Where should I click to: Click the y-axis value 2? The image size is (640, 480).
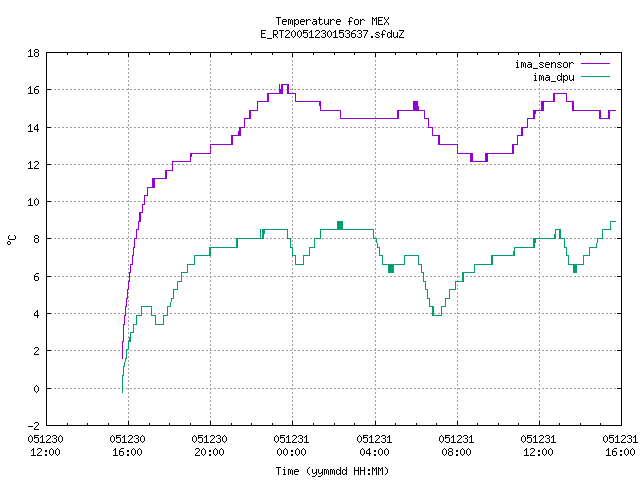click(x=36, y=351)
